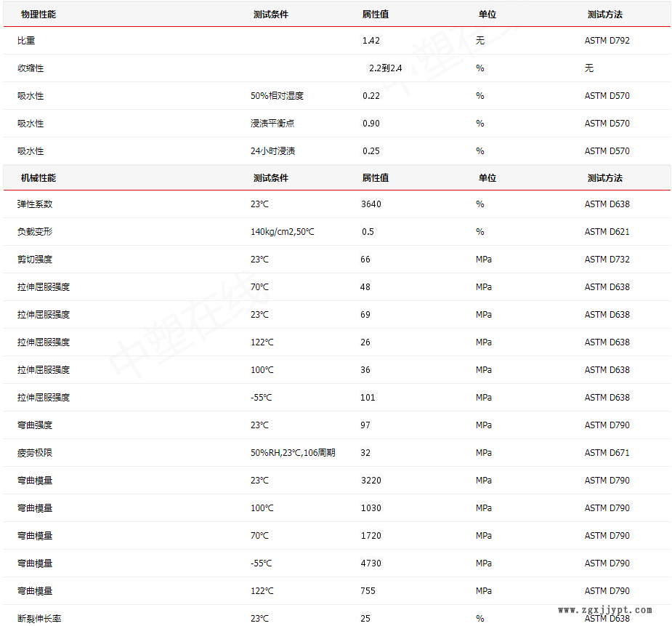The image size is (672, 626).
Task: Click the 140kg/cm2,50℃ test condition
Action: (283, 232)
